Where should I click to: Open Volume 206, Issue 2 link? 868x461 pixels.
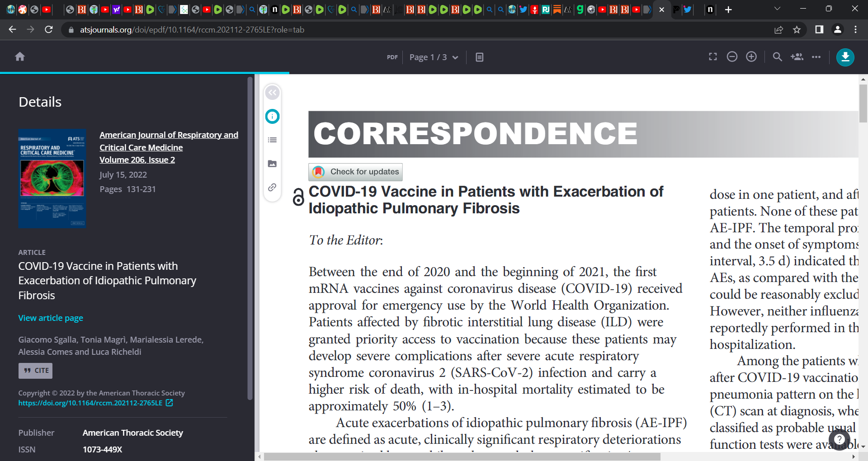coord(137,160)
